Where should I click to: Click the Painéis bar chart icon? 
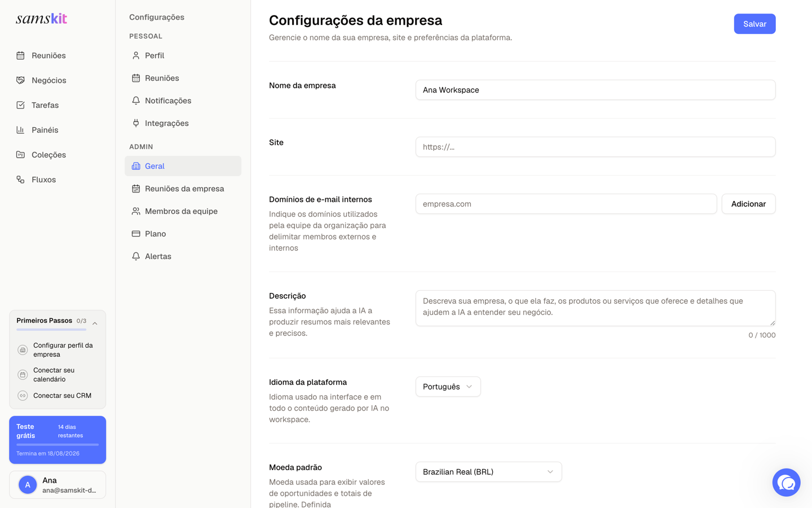(x=20, y=130)
